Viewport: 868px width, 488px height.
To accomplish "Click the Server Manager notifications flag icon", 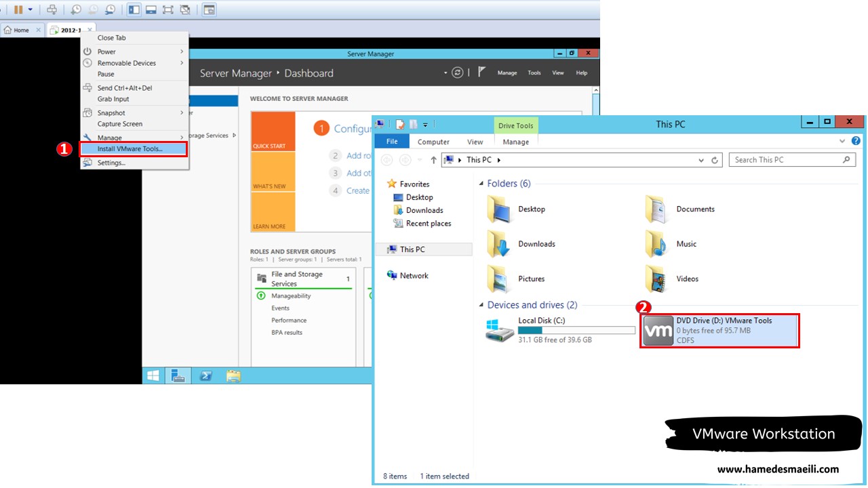I will [x=482, y=72].
